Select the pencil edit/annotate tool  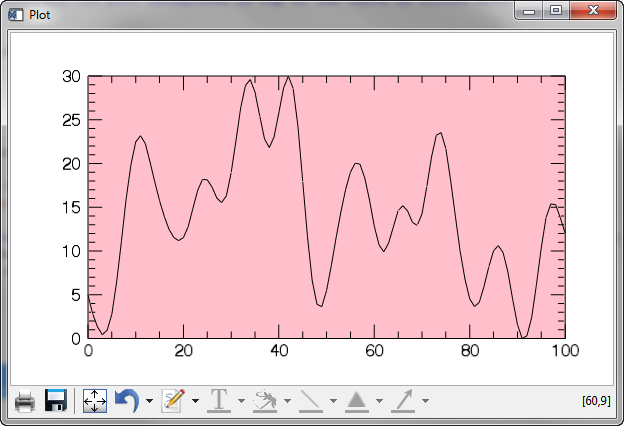pos(172,402)
